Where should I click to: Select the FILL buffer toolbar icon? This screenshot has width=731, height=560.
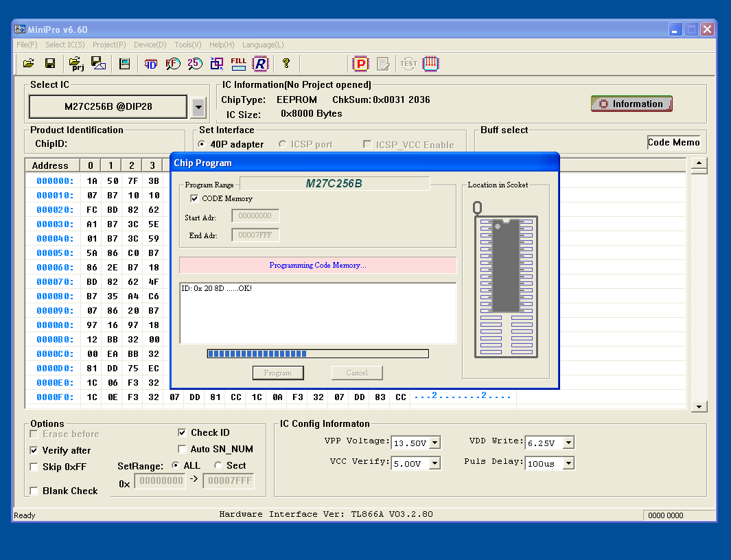click(240, 63)
